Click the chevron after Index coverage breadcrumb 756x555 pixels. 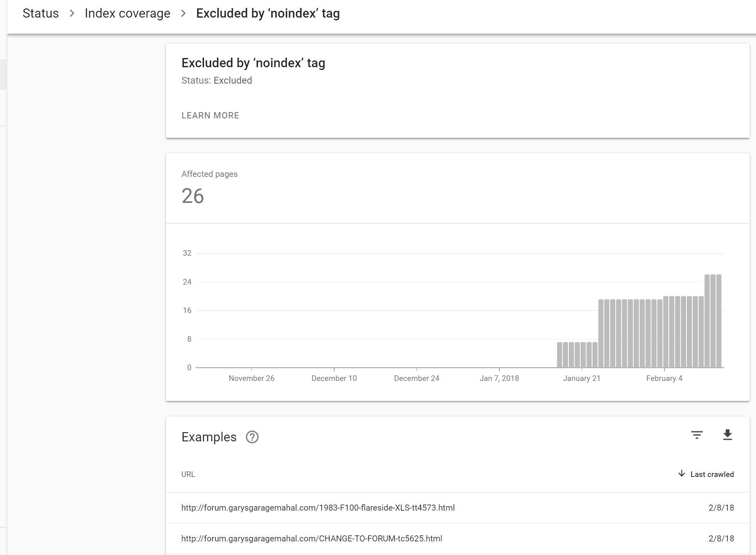pyautogui.click(x=183, y=13)
